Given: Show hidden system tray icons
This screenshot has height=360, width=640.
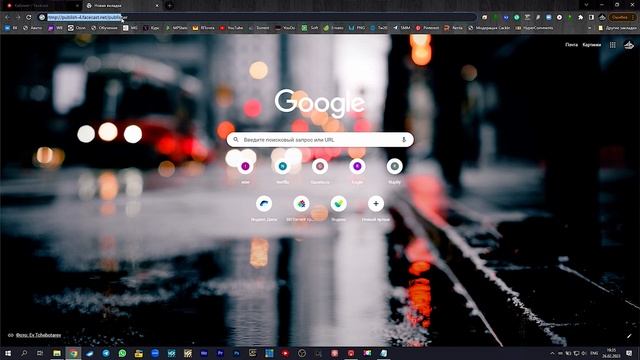Looking at the screenshot, I should tap(552, 353).
